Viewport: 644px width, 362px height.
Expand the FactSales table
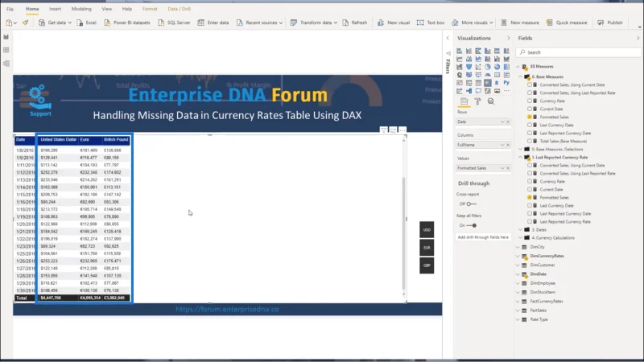coord(518,311)
